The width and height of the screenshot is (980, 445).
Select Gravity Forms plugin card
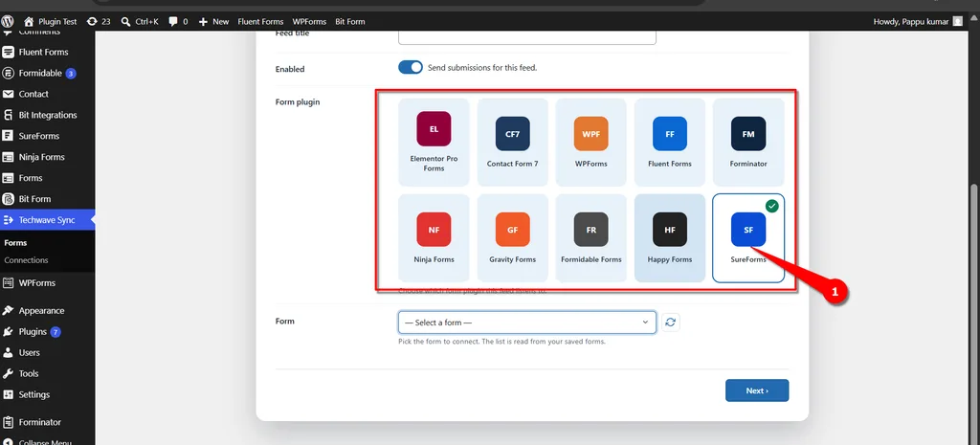(513, 238)
